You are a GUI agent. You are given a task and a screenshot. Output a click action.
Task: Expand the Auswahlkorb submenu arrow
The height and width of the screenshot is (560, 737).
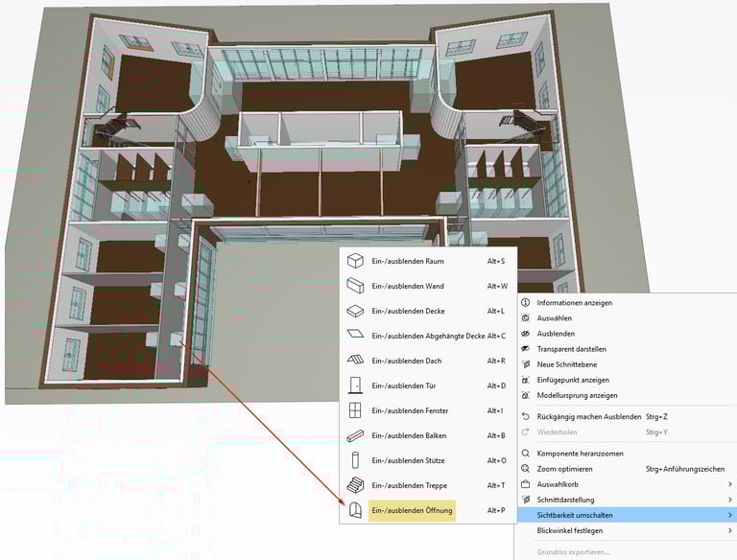729,484
